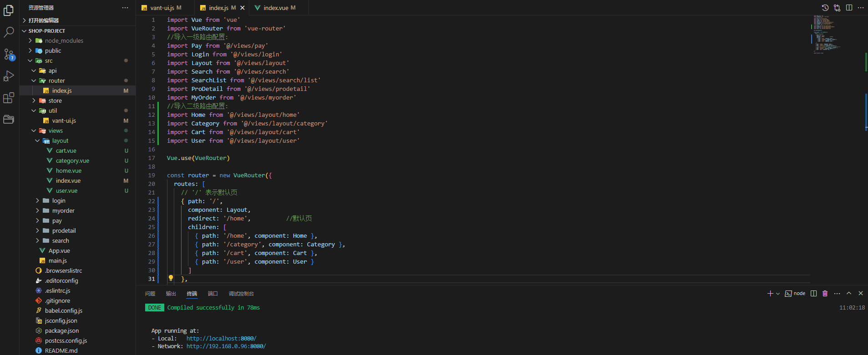Image resolution: width=868 pixels, height=355 pixels.
Task: Expand the myorder folder
Action: (78, 211)
